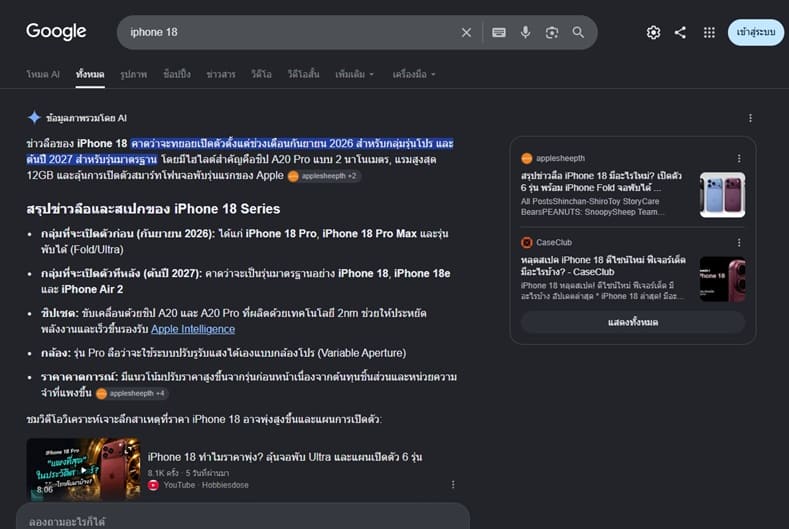Image resolution: width=789 pixels, height=529 pixels.
Task: Open three-dot menu on applesheepth card
Action: click(739, 159)
